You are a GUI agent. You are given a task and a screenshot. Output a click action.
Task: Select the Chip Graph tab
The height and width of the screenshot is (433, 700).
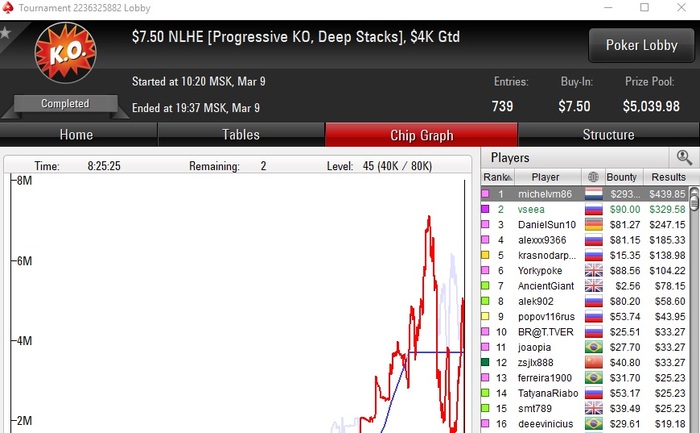[x=421, y=135]
